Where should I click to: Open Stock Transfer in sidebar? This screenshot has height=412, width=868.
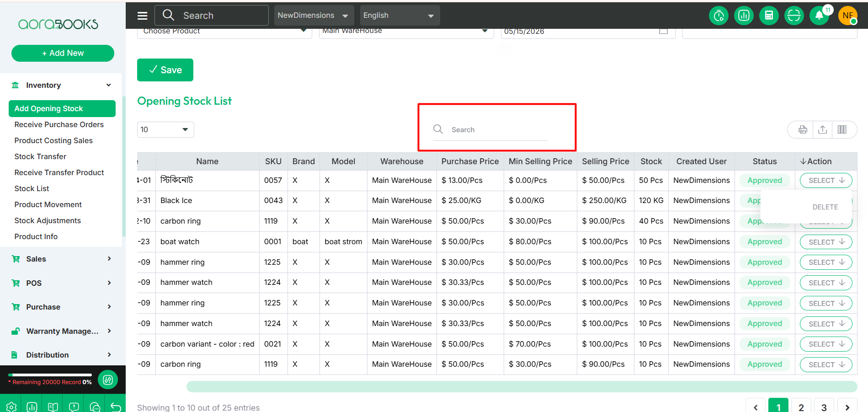point(40,156)
